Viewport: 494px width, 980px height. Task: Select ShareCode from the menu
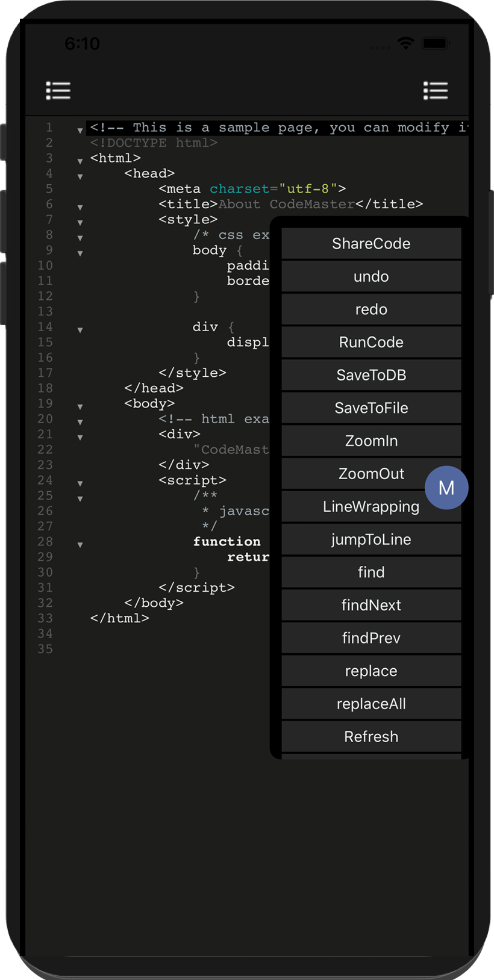pyautogui.click(x=371, y=243)
